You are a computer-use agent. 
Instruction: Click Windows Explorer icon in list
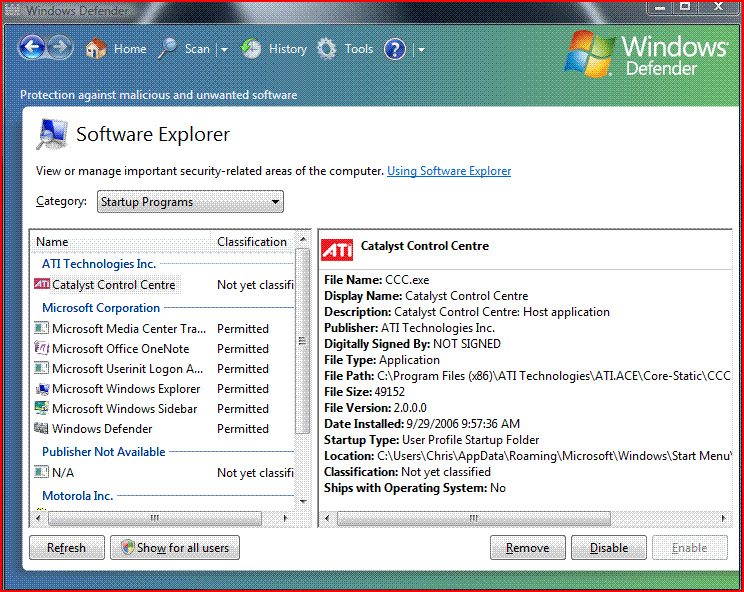tap(42, 388)
